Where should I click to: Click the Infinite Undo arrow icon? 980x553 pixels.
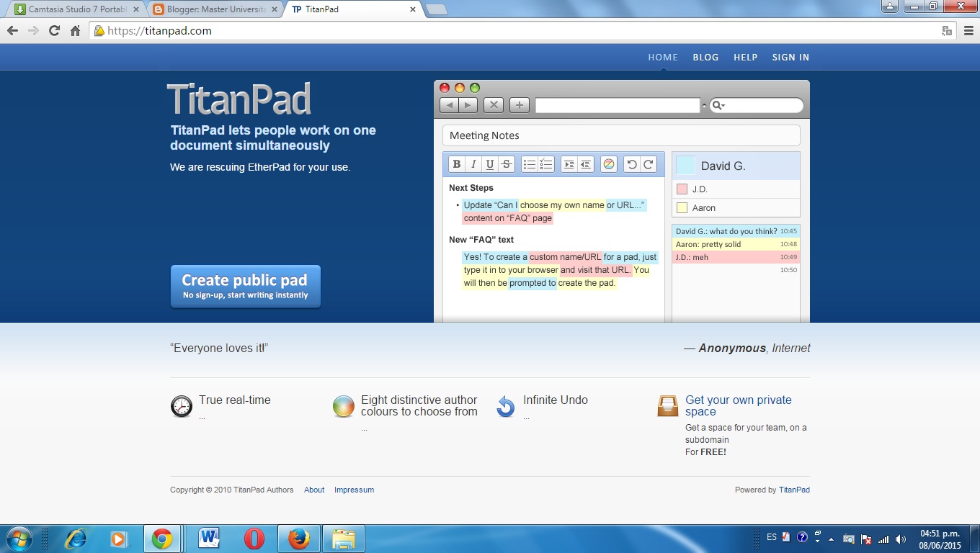coord(506,406)
